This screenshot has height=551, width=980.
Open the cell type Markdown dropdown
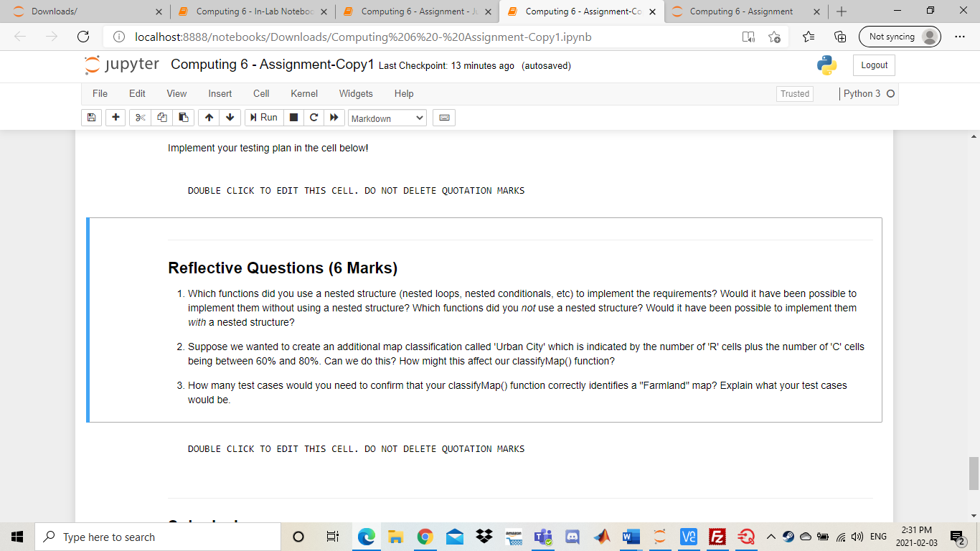(x=387, y=118)
